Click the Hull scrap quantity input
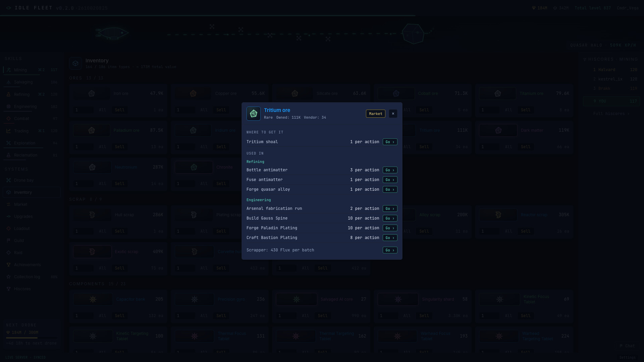644x362 pixels. [x=84, y=231]
